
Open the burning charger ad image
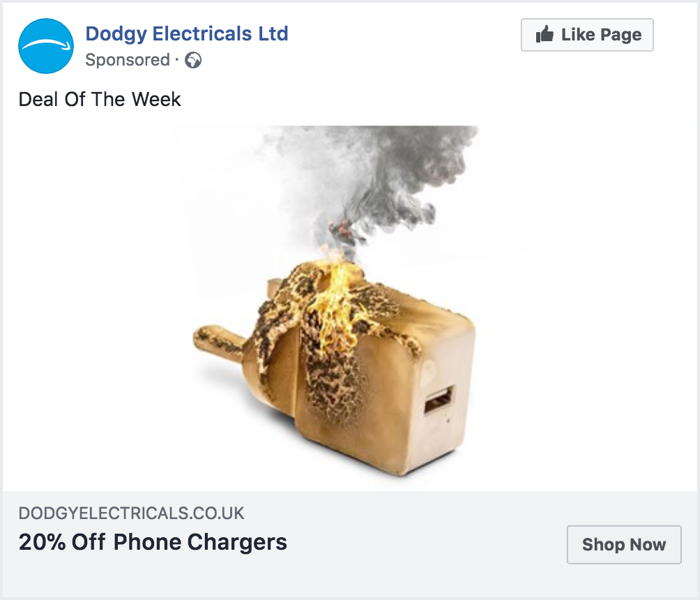[x=350, y=308]
